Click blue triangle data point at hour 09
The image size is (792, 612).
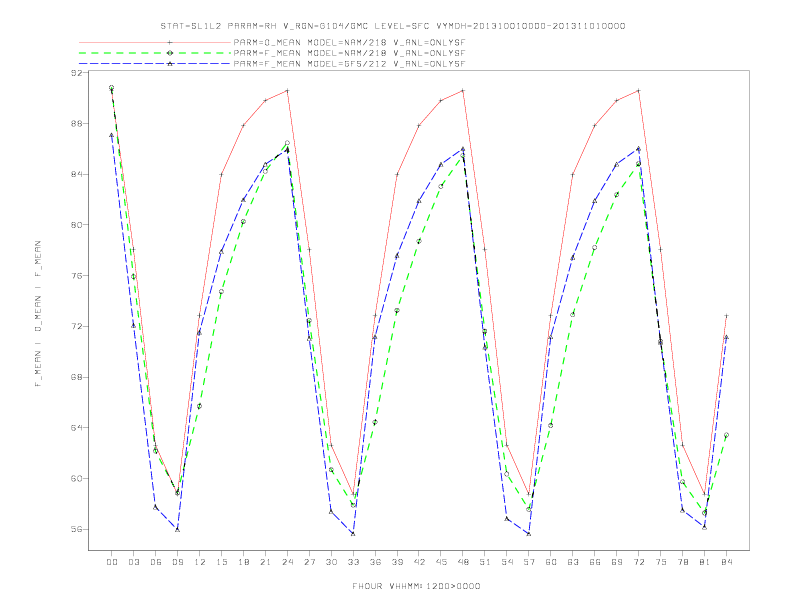point(177,529)
